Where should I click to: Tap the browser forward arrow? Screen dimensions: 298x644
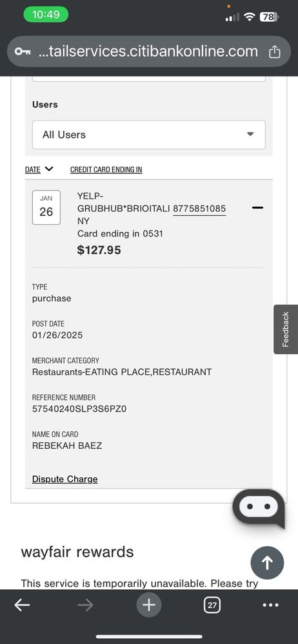coord(85,605)
